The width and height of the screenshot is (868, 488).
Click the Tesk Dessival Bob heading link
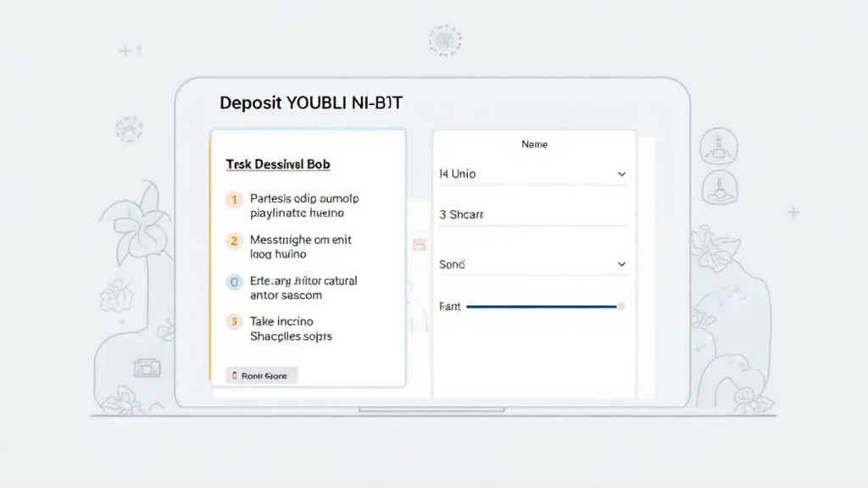pos(278,164)
